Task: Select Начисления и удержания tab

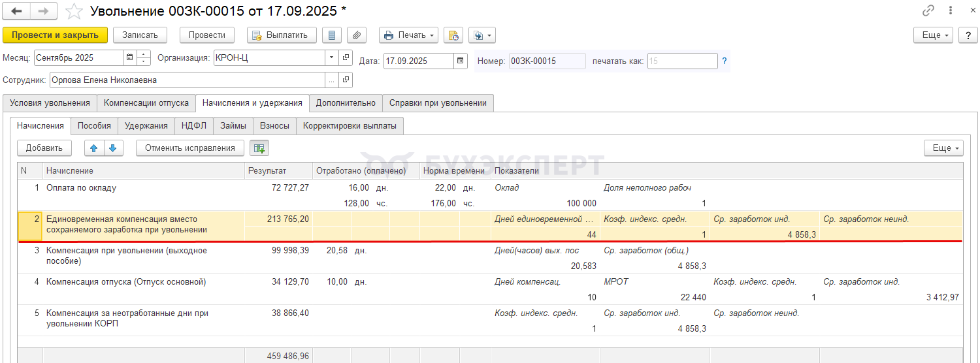Action: coord(252,103)
